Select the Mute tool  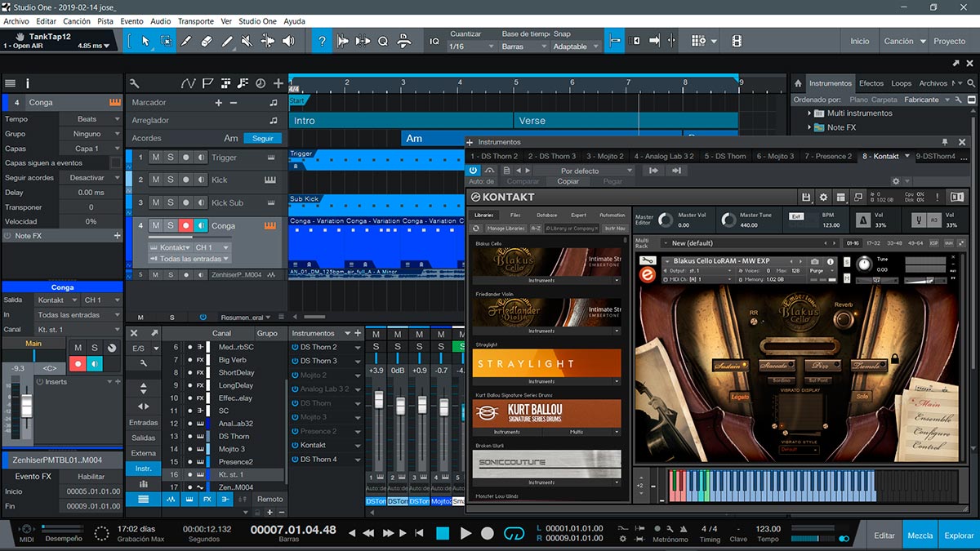tap(247, 41)
